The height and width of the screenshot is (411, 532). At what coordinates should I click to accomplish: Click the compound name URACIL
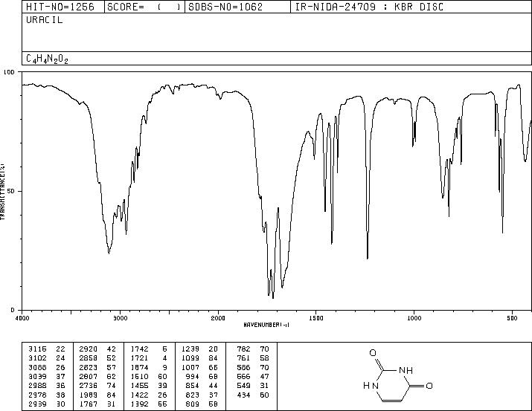(45, 20)
